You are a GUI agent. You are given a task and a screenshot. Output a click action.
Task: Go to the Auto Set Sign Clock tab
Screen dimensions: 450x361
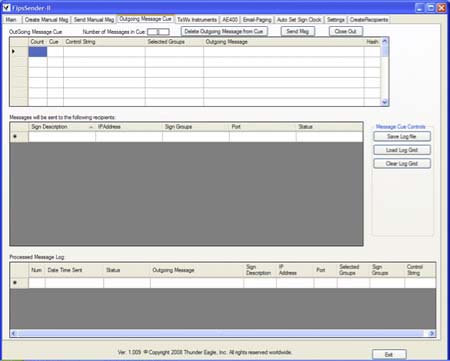coord(299,20)
